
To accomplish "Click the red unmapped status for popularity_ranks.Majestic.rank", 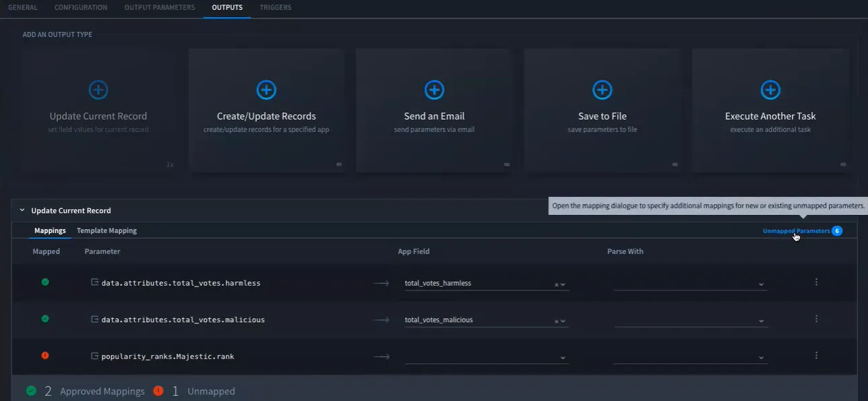I will pyautogui.click(x=45, y=355).
